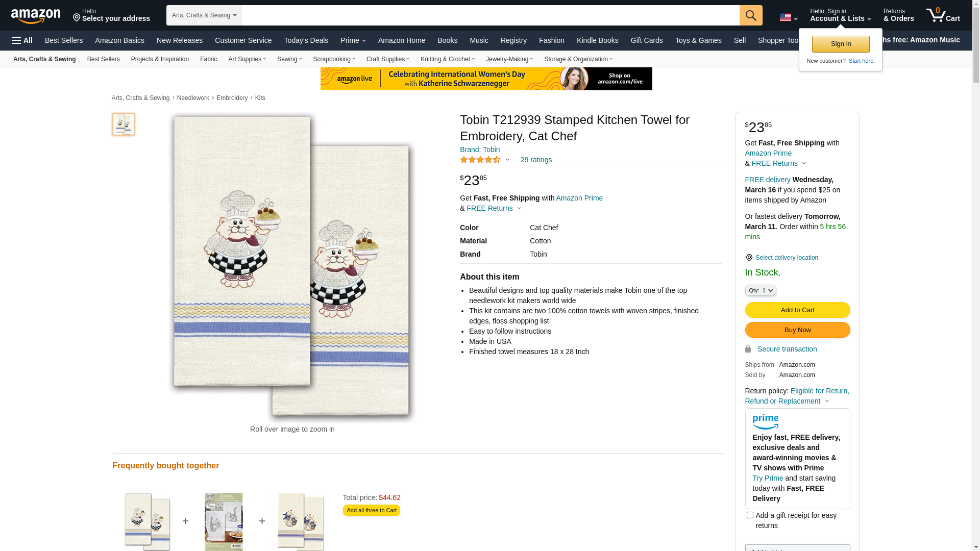
Task: Open Today's Deals in the nav bar
Action: pos(306,40)
